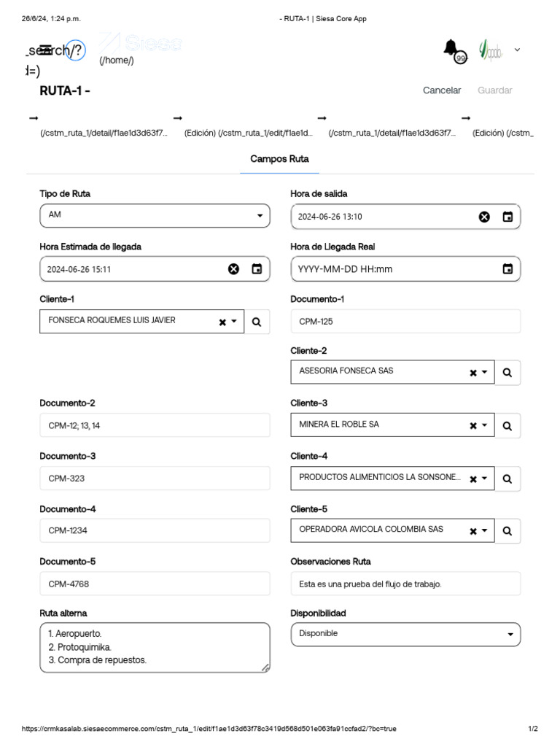Open search for Cliente-5
560x747 pixels.
(507, 530)
